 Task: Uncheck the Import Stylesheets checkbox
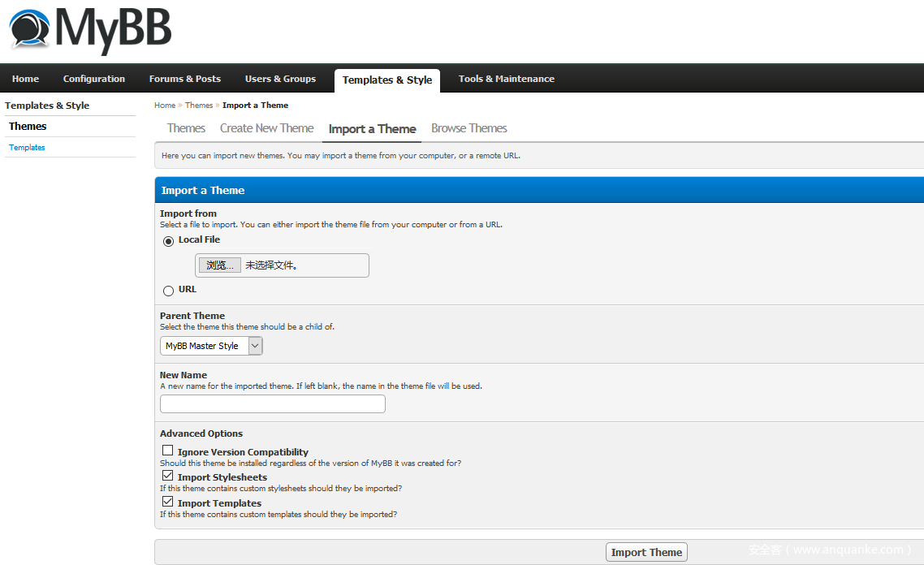click(x=167, y=476)
